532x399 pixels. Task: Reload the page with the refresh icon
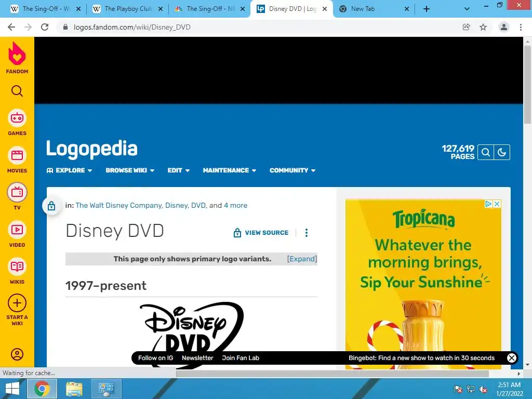click(x=45, y=27)
